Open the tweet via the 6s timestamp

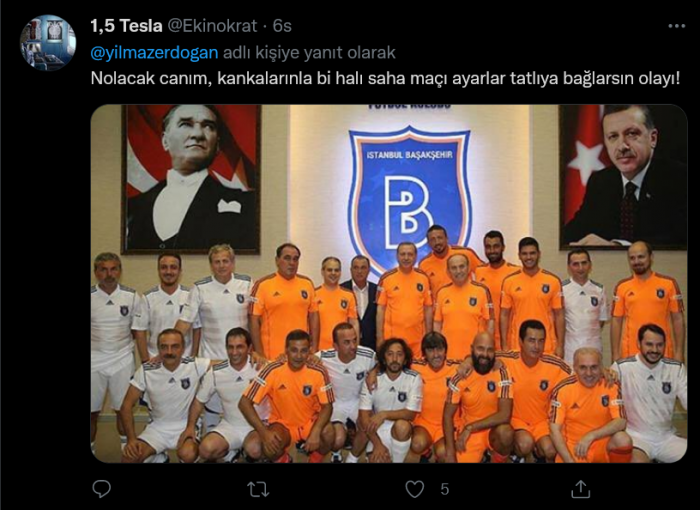click(x=282, y=26)
